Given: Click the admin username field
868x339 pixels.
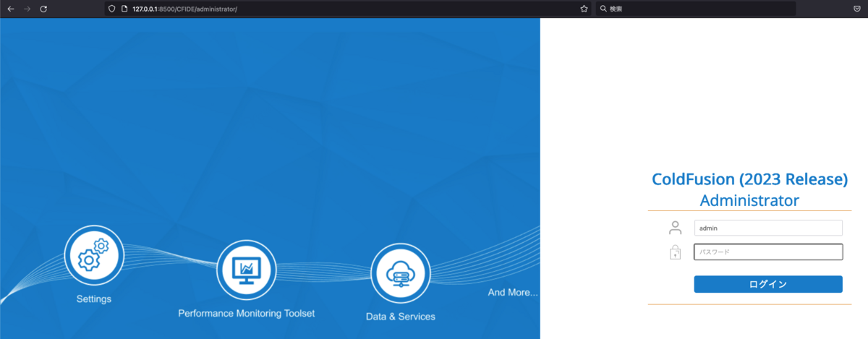Looking at the screenshot, I should 768,228.
